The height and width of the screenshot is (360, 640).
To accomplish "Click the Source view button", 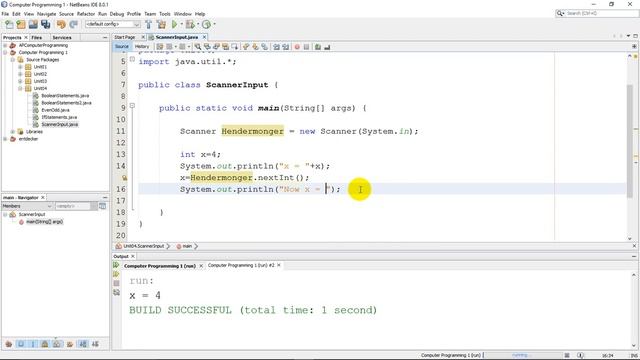I will [122, 47].
